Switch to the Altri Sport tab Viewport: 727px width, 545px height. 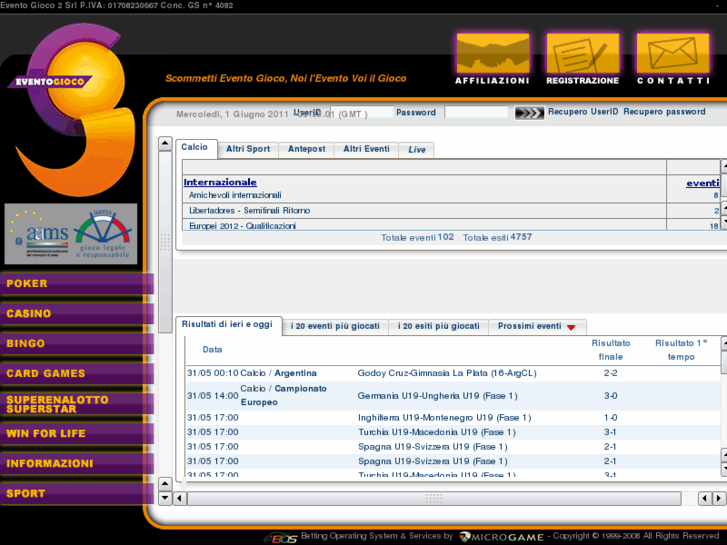(x=248, y=149)
